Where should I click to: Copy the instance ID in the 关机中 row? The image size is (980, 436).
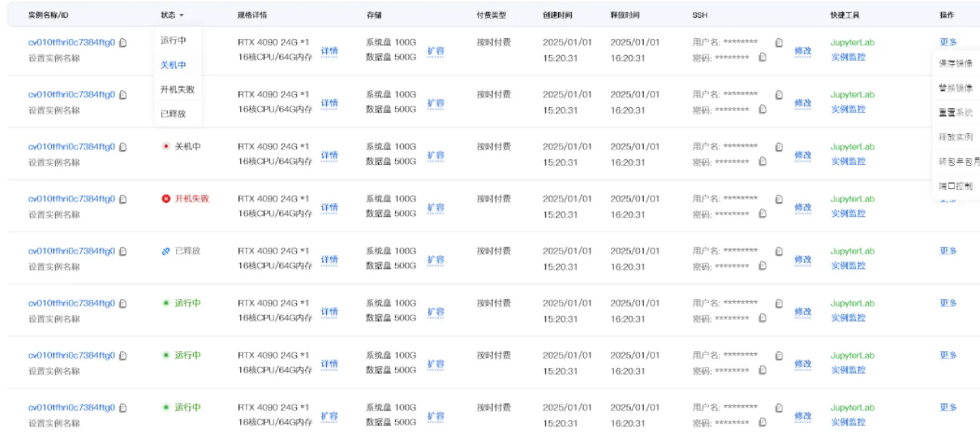tap(122, 147)
